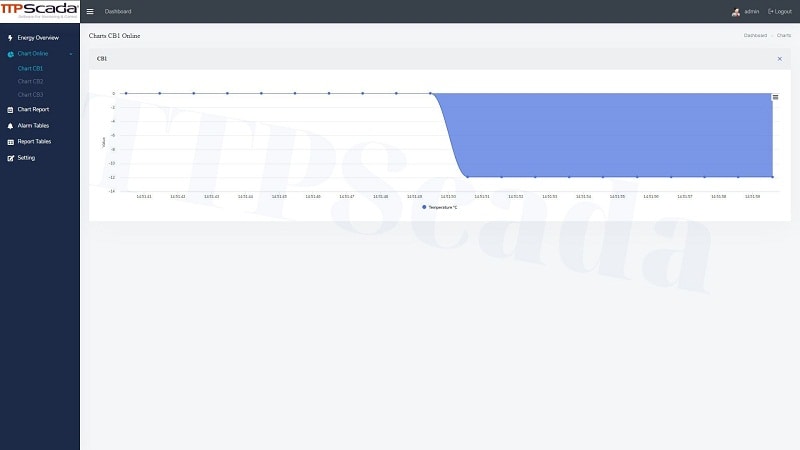Image resolution: width=800 pixels, height=450 pixels.
Task: Click the Energy Overview lightning icon
Action: tap(10, 38)
